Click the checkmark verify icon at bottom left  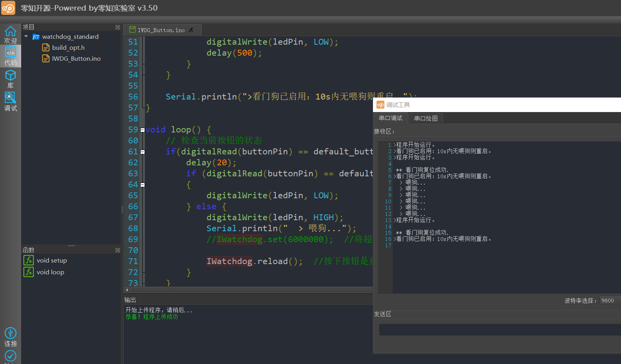(10, 356)
